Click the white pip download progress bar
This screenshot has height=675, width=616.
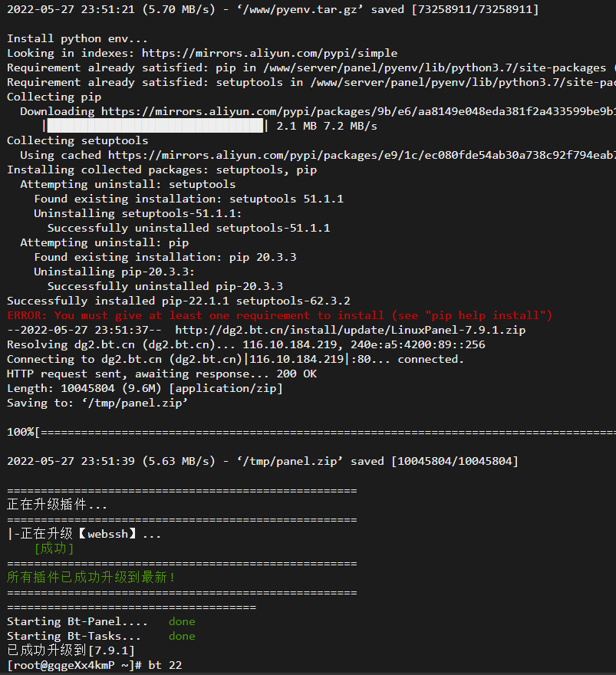[x=155, y=126]
